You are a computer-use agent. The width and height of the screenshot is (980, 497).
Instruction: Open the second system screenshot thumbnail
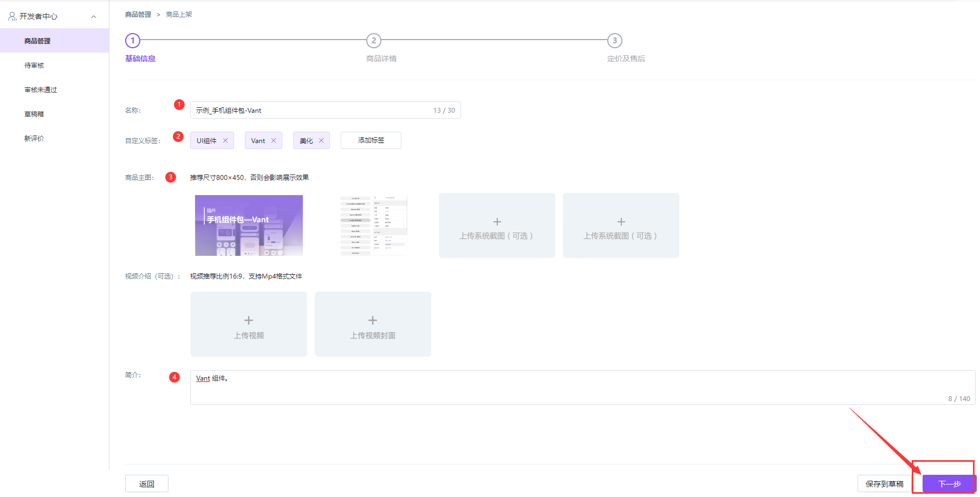tap(373, 225)
